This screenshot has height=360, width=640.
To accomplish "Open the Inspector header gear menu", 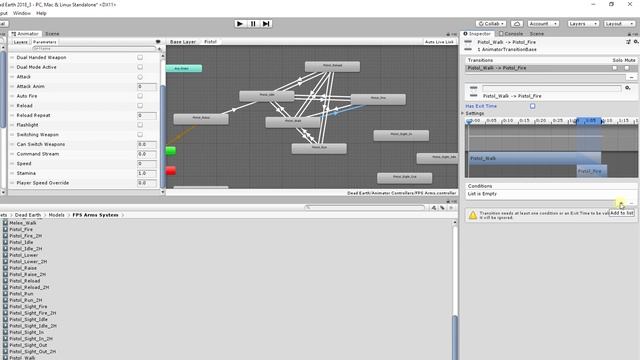I will coord(636,42).
